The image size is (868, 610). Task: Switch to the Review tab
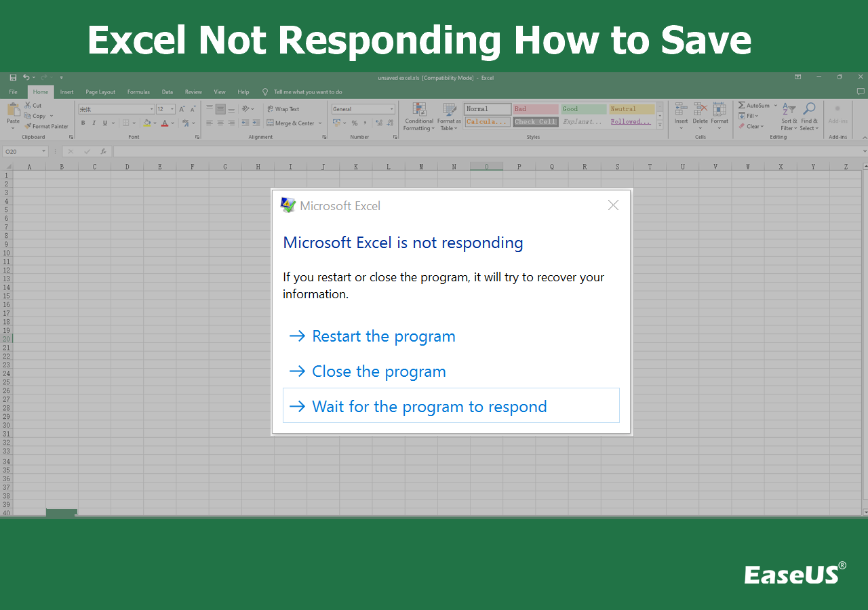pyautogui.click(x=193, y=92)
